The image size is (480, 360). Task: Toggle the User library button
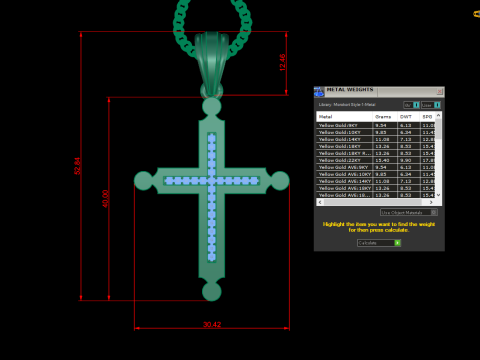(x=431, y=105)
